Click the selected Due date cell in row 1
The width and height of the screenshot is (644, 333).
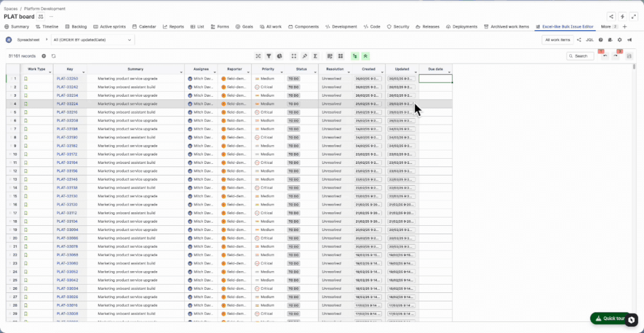[435, 79]
